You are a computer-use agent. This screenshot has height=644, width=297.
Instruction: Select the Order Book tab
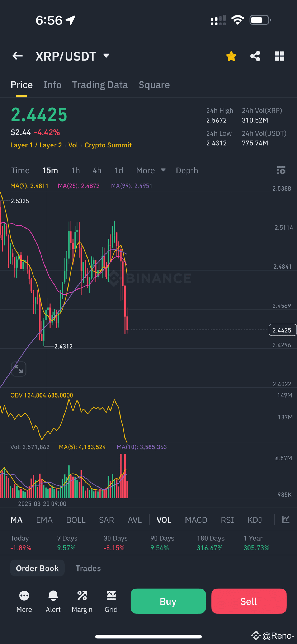pyautogui.click(x=37, y=568)
